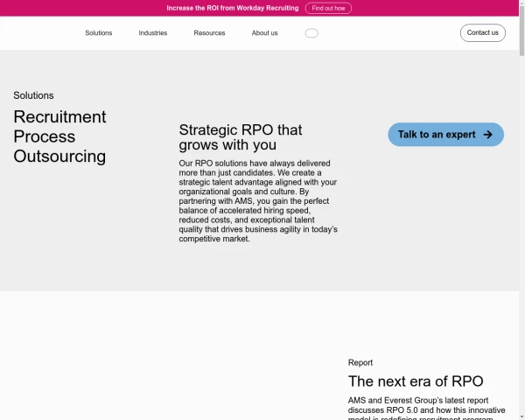Click the arrow icon in Talk to an expert

click(x=487, y=135)
